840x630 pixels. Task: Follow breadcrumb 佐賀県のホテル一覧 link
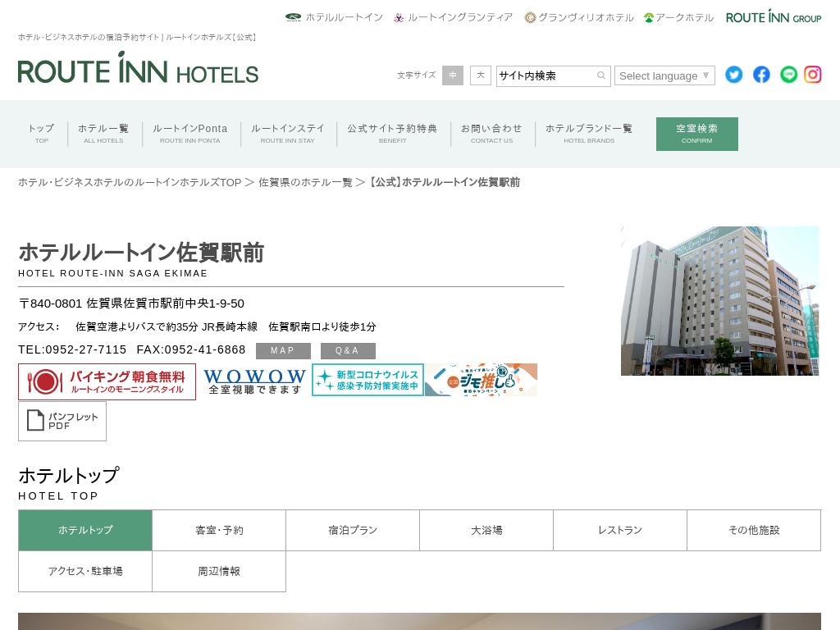pyautogui.click(x=305, y=183)
